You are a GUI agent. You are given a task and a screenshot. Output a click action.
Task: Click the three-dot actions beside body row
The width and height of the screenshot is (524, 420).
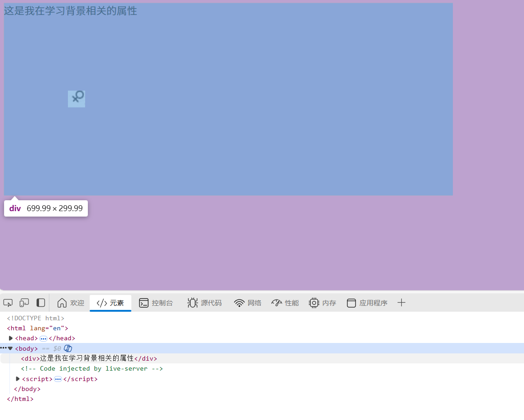(3, 348)
